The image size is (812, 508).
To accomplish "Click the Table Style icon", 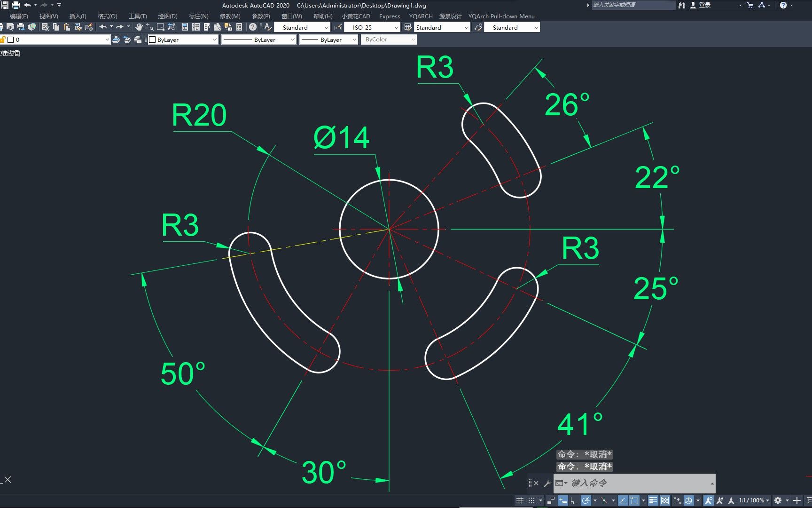I will pos(408,27).
